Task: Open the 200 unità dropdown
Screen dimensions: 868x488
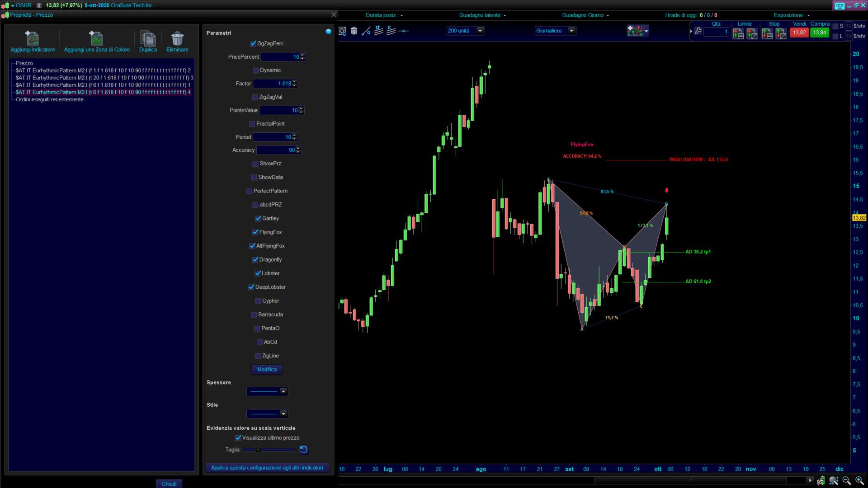Action: 480,31
